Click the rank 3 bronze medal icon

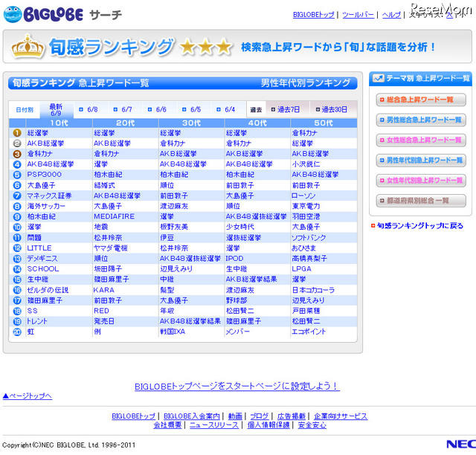(16, 154)
